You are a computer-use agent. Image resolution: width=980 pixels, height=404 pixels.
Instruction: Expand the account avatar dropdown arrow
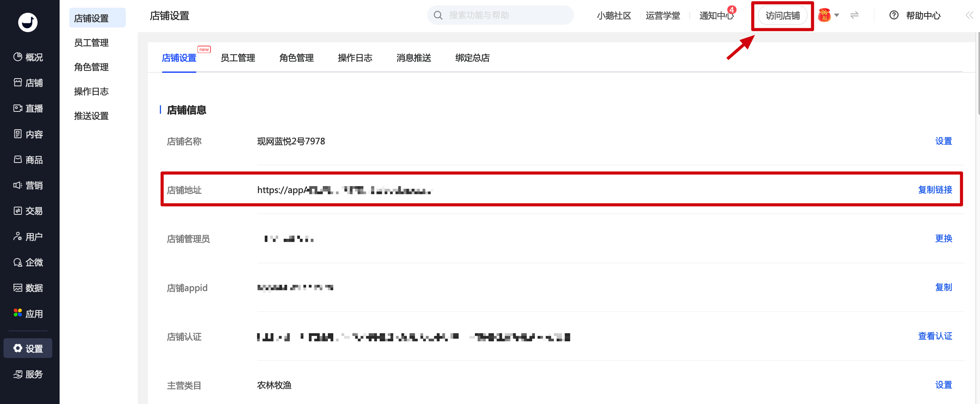(837, 15)
